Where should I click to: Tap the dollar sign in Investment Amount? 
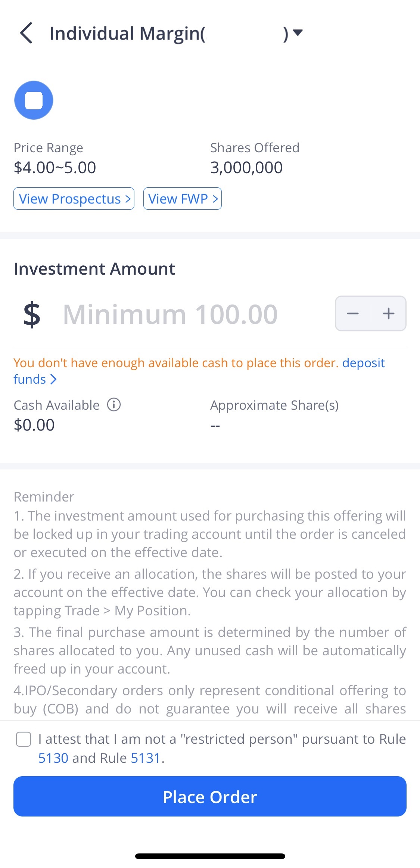click(x=31, y=313)
